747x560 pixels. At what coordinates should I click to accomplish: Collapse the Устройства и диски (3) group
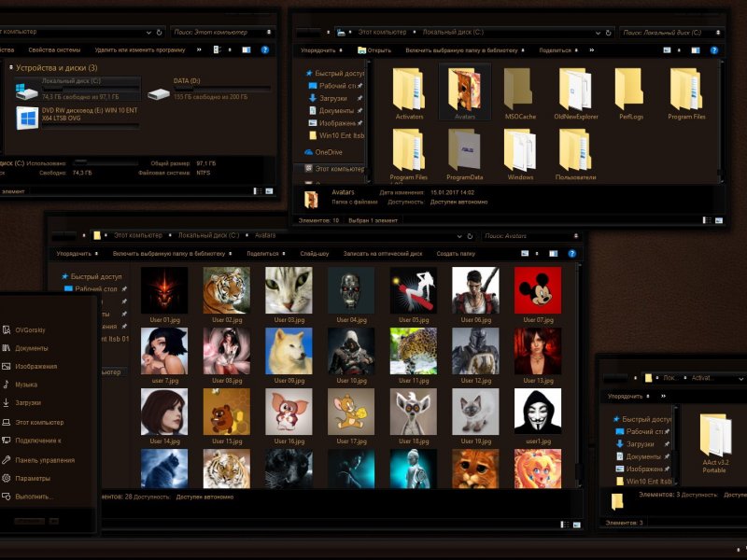[x=11, y=67]
